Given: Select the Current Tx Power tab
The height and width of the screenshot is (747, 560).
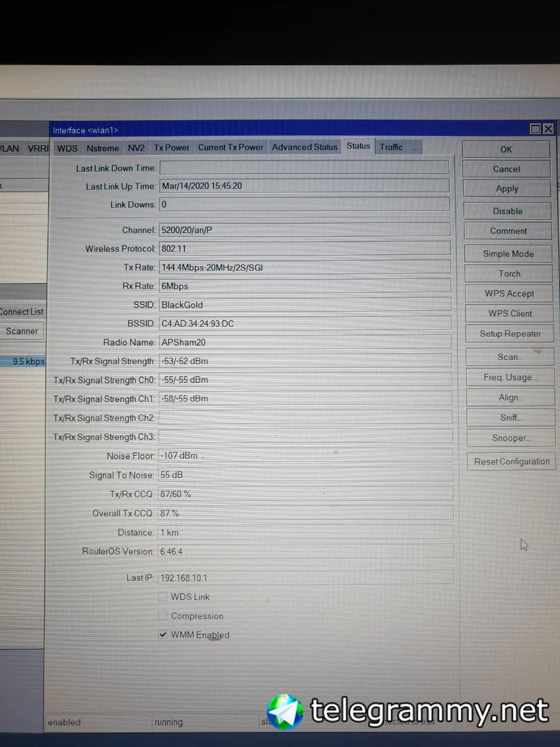Looking at the screenshot, I should tap(230, 148).
